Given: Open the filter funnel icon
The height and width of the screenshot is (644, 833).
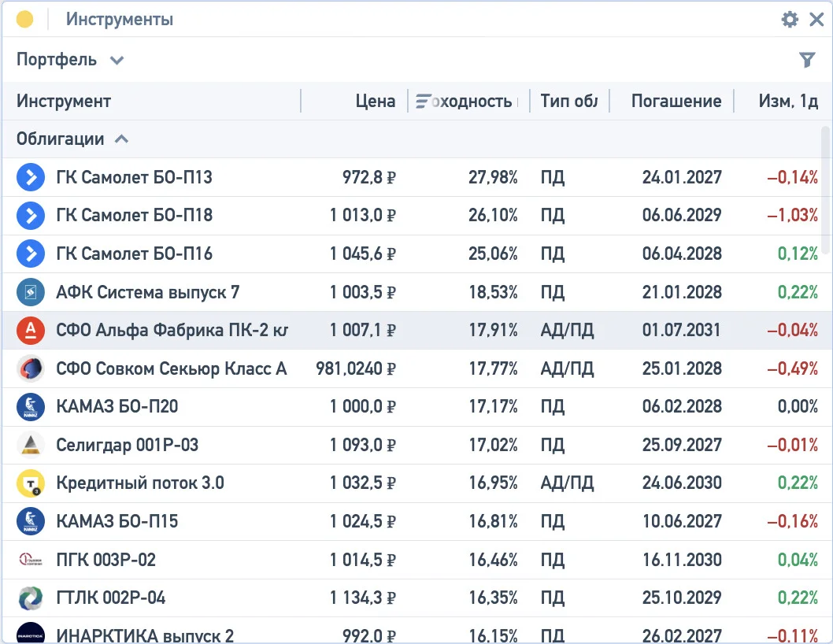Looking at the screenshot, I should [807, 60].
